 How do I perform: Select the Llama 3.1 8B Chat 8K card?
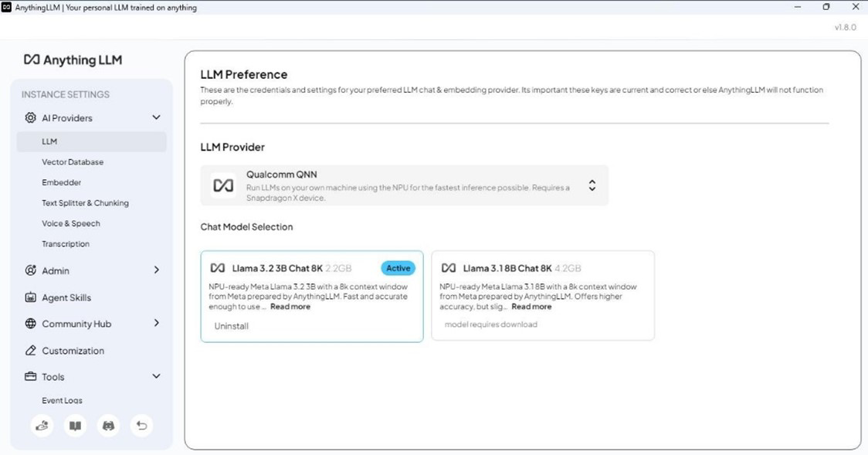[x=543, y=296]
